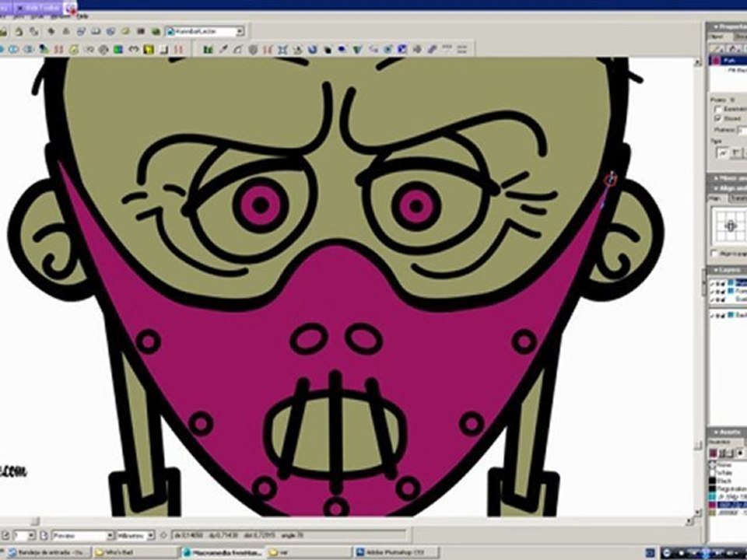Select the White swatch
Screen dimensions: 747x560
pos(724,473)
